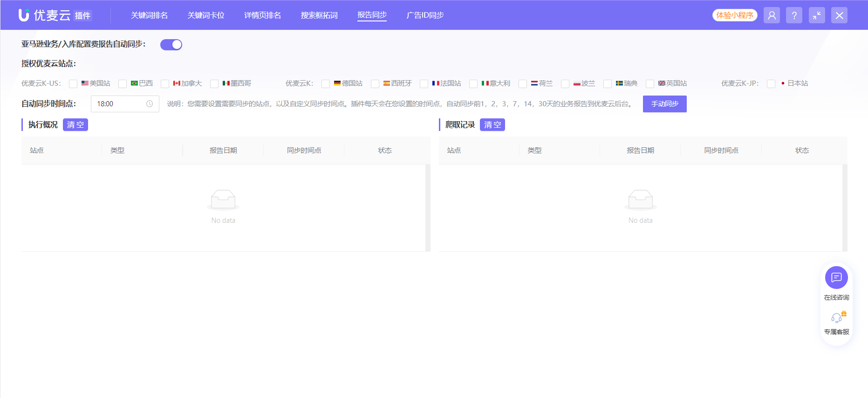Open the help question mark icon
This screenshot has height=398, width=868.
[x=794, y=15]
